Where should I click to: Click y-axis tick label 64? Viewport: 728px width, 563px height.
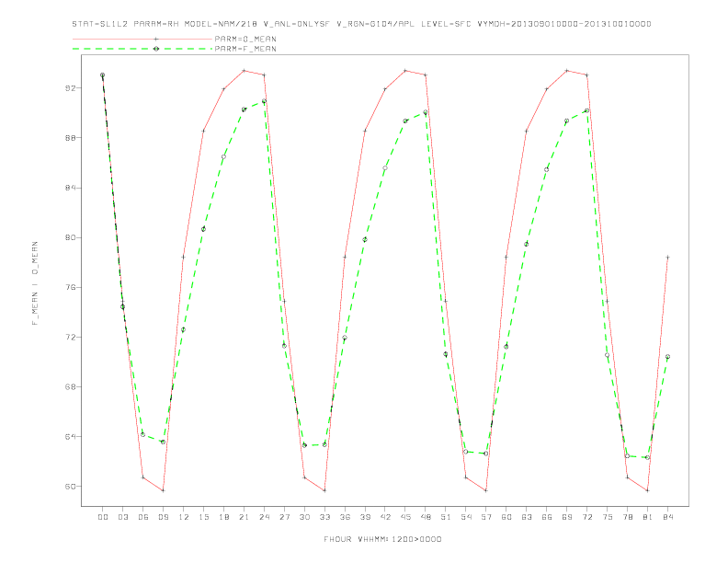(x=71, y=437)
